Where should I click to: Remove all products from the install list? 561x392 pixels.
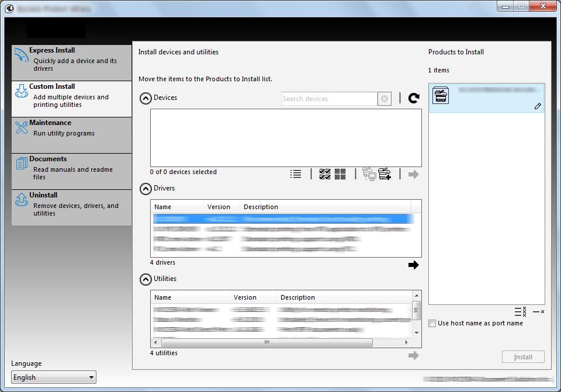point(520,311)
